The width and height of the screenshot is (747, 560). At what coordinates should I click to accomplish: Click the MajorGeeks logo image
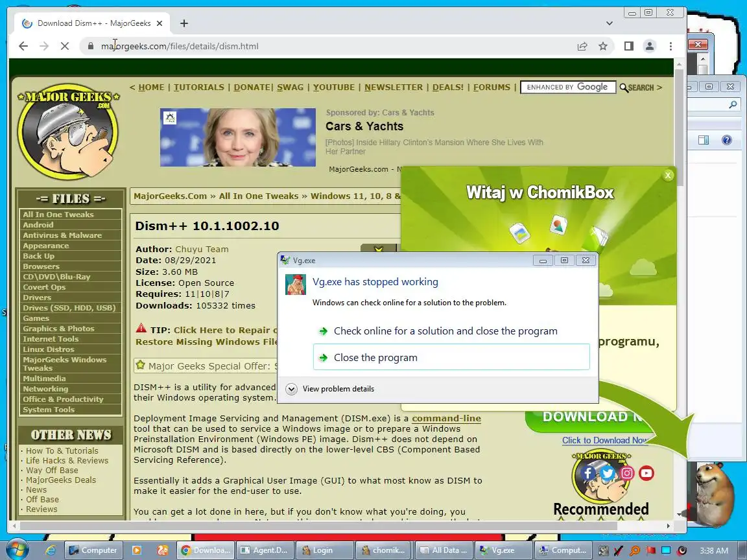(69, 132)
